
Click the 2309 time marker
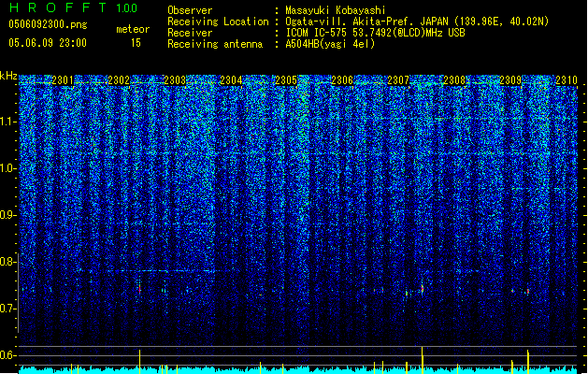click(x=510, y=80)
